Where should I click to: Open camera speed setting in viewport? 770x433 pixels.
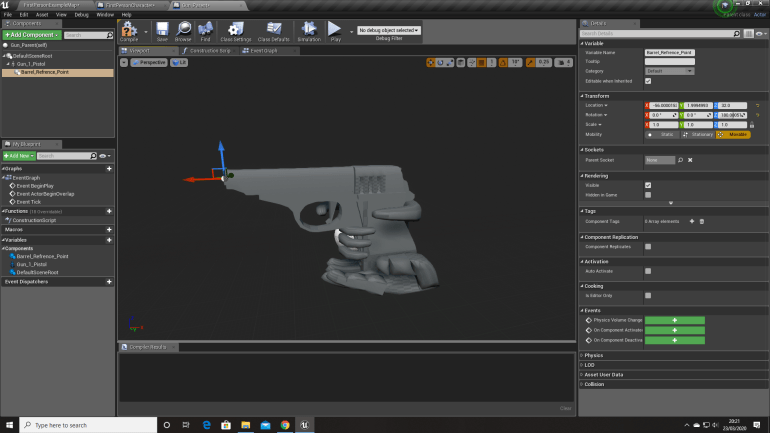click(564, 62)
